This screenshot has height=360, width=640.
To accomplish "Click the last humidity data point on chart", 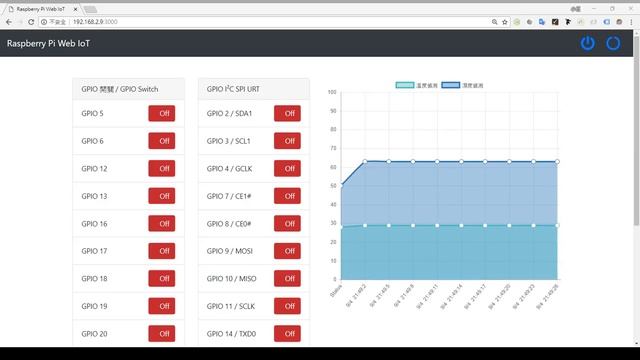I will point(557,162).
